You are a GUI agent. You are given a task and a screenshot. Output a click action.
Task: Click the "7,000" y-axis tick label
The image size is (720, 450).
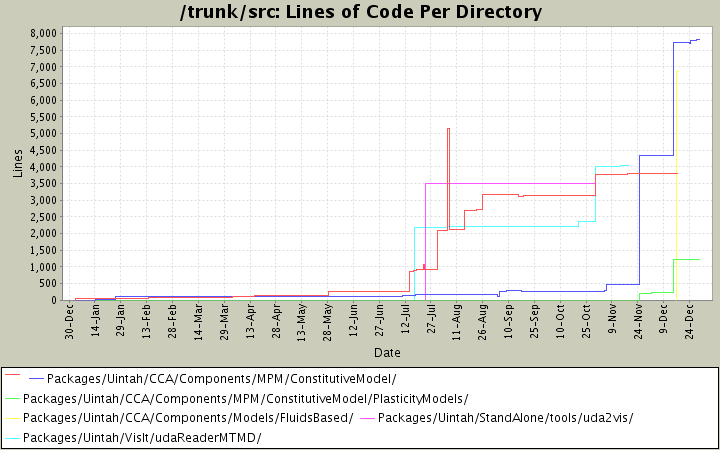coord(45,67)
